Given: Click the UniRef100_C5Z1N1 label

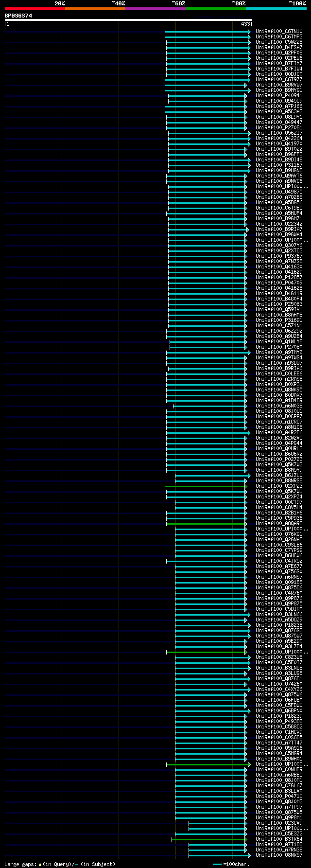Looking at the screenshot, I should click(279, 325).
